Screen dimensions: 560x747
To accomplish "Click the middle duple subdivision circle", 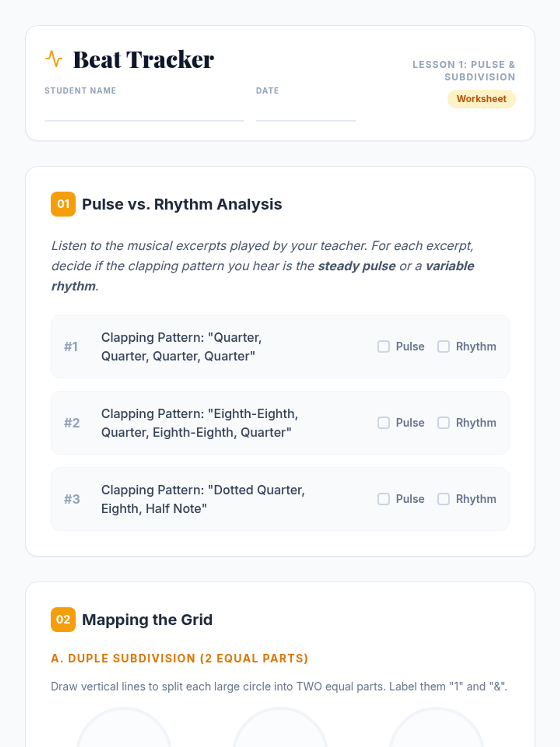I will pyautogui.click(x=280, y=727).
